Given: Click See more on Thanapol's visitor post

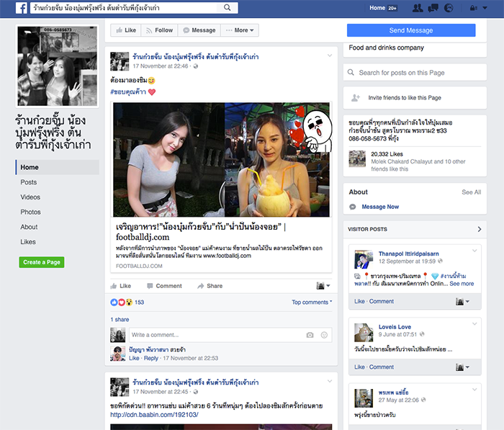Looking at the screenshot, I should coord(462,284).
